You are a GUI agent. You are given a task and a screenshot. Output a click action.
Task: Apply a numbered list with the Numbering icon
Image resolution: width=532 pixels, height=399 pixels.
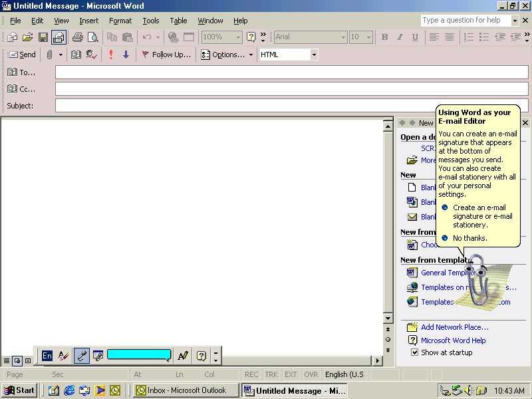tap(469, 37)
